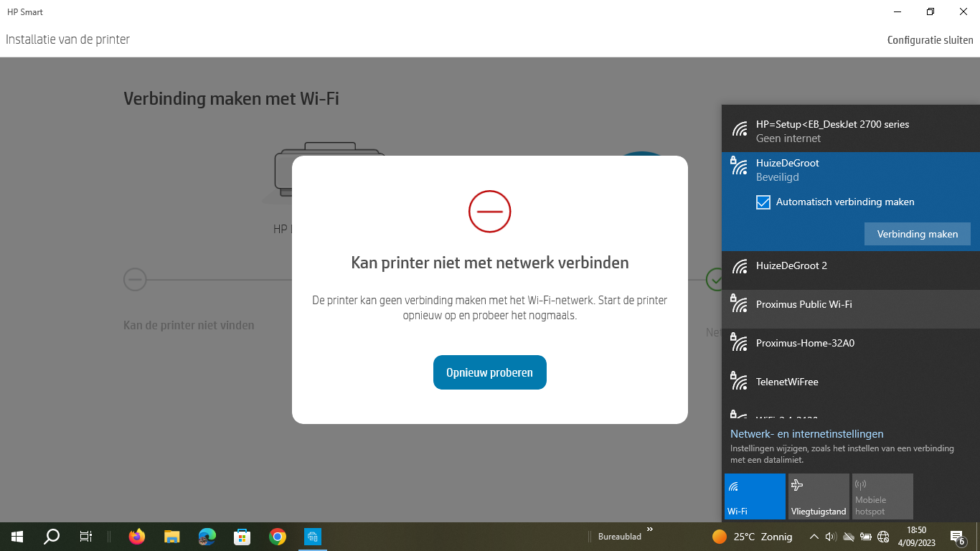Launch Google Chrome from the taskbar

[x=278, y=537]
